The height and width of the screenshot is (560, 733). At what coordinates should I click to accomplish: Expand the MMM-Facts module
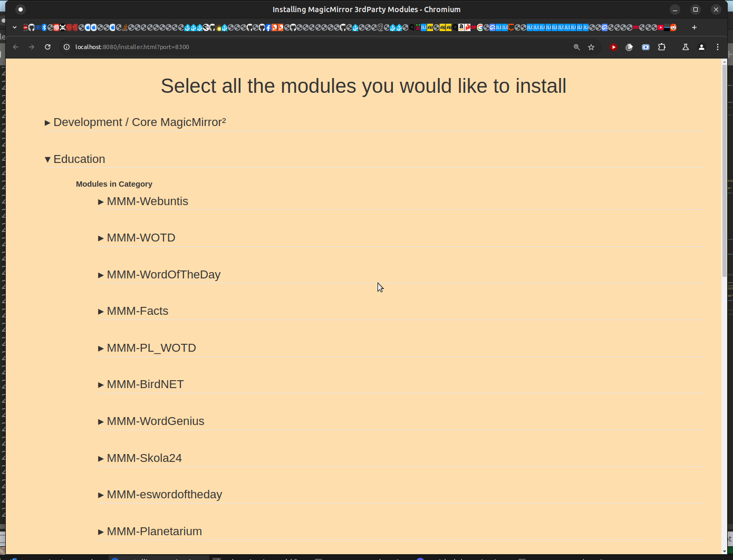(133, 311)
